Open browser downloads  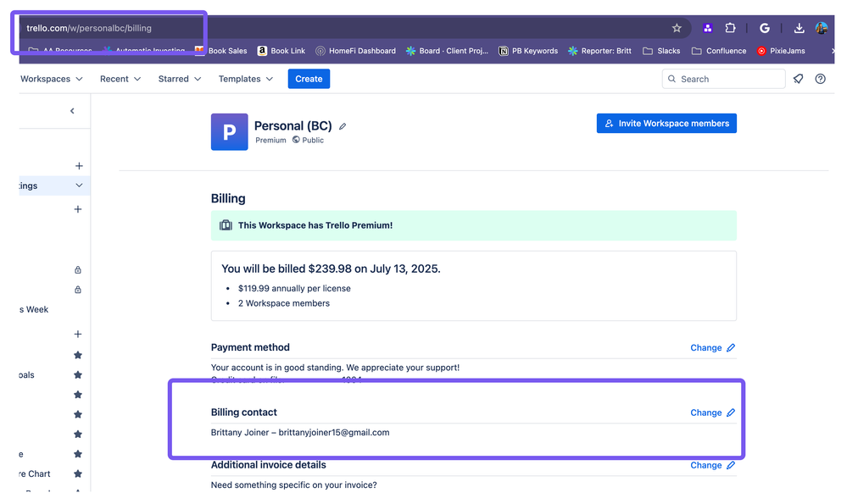[x=799, y=28]
